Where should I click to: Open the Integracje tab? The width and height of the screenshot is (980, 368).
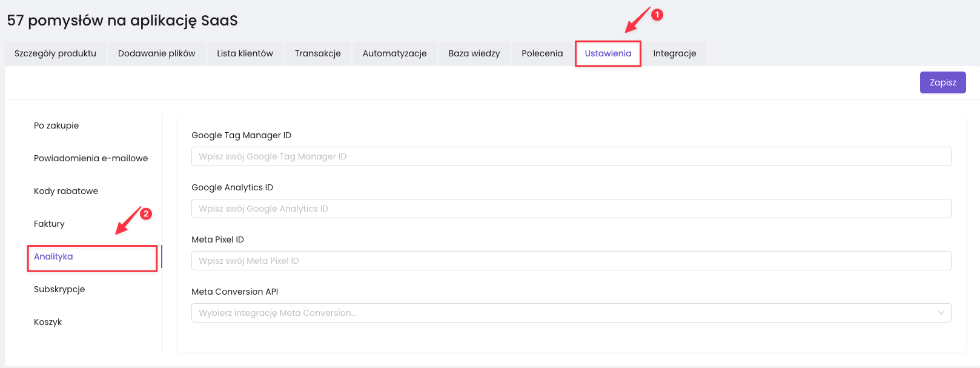coord(674,53)
